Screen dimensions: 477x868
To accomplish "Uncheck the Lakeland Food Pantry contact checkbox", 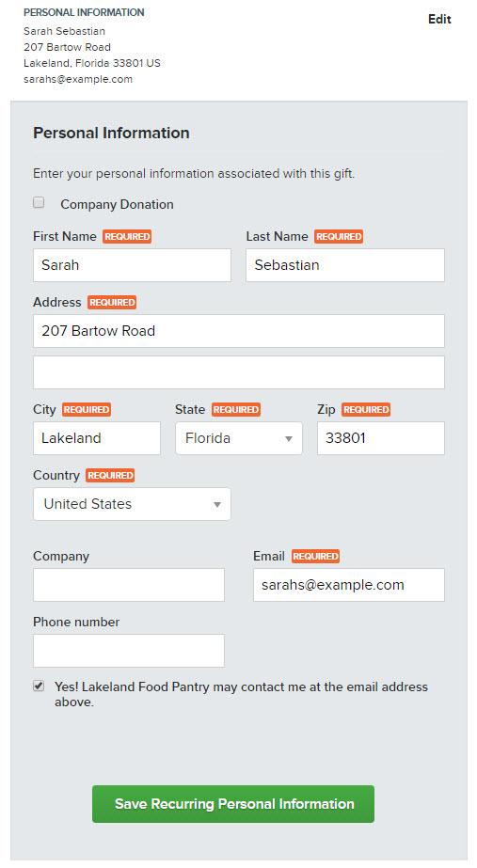I will 39,687.
